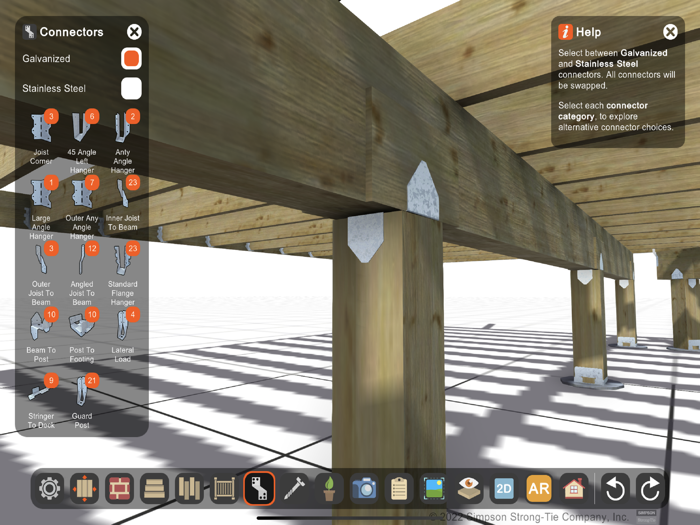Open the Joist Corner connector category
Image resolution: width=700 pixels, height=525 pixels.
41,138
